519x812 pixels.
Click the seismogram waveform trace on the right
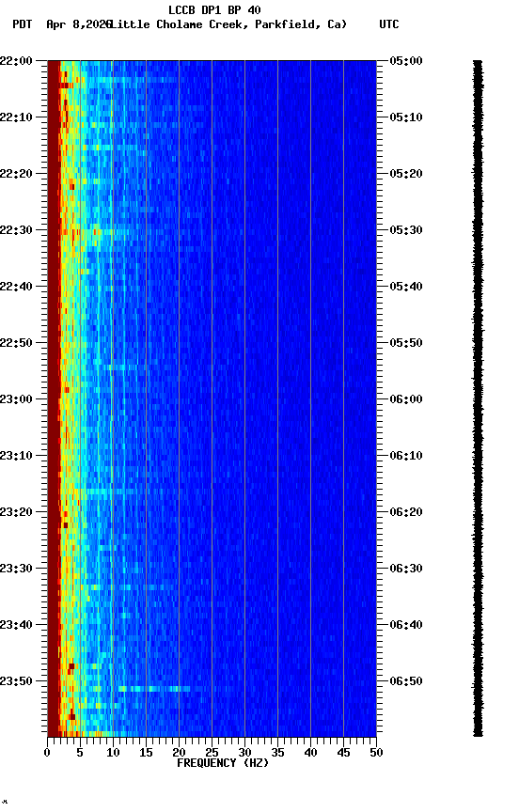click(x=478, y=398)
